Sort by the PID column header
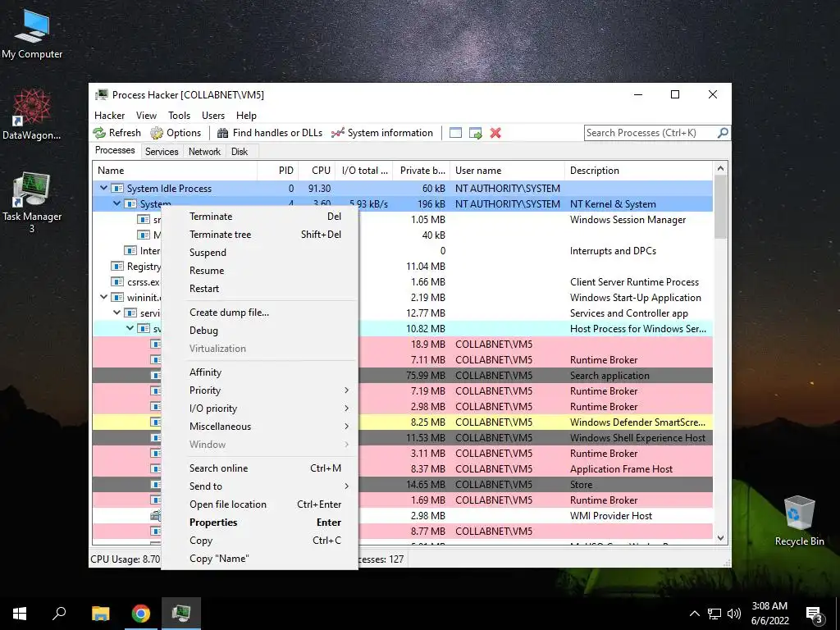The height and width of the screenshot is (630, 840). point(279,171)
